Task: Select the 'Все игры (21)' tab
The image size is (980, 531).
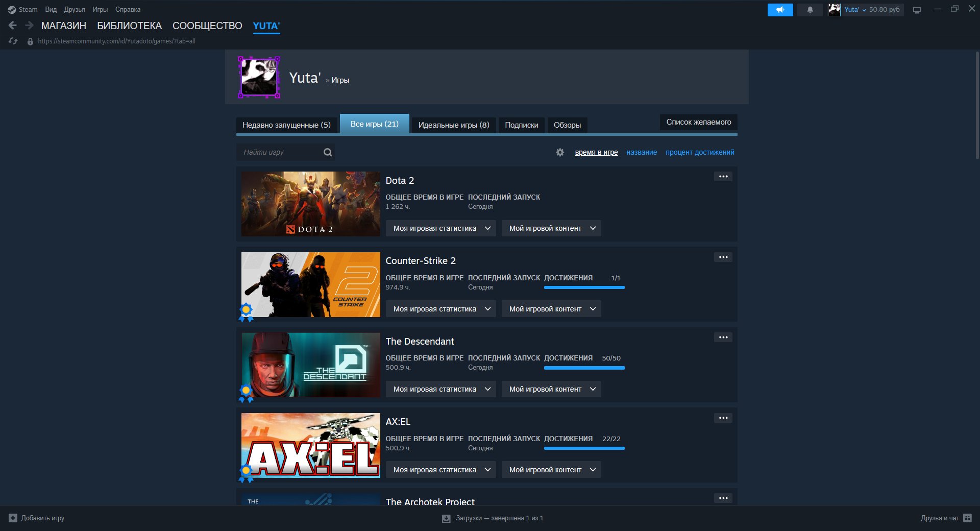Action: coord(375,124)
